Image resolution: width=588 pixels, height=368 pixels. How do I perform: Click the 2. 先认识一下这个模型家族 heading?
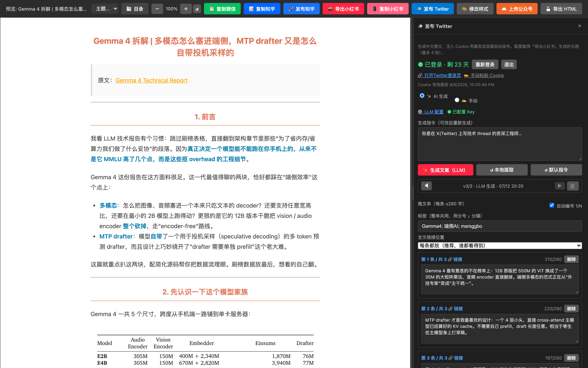click(x=205, y=292)
